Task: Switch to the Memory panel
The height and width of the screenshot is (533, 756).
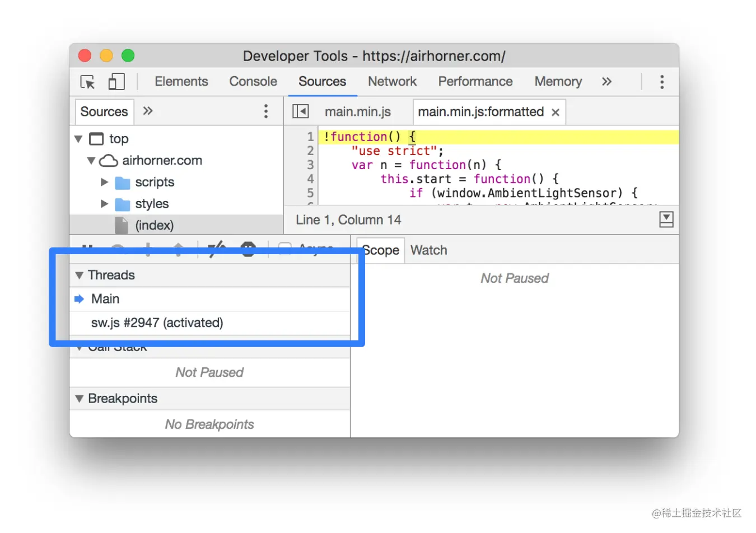Action: [558, 82]
